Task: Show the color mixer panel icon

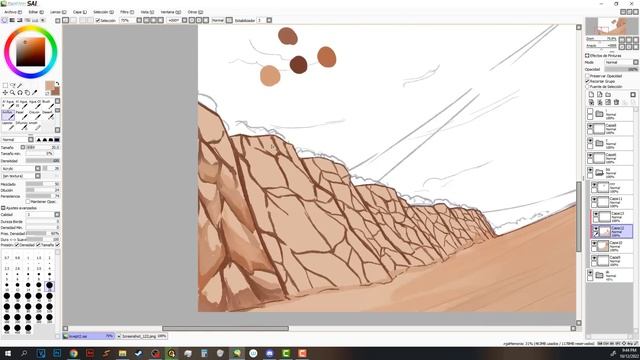Action: pyautogui.click(x=27, y=20)
